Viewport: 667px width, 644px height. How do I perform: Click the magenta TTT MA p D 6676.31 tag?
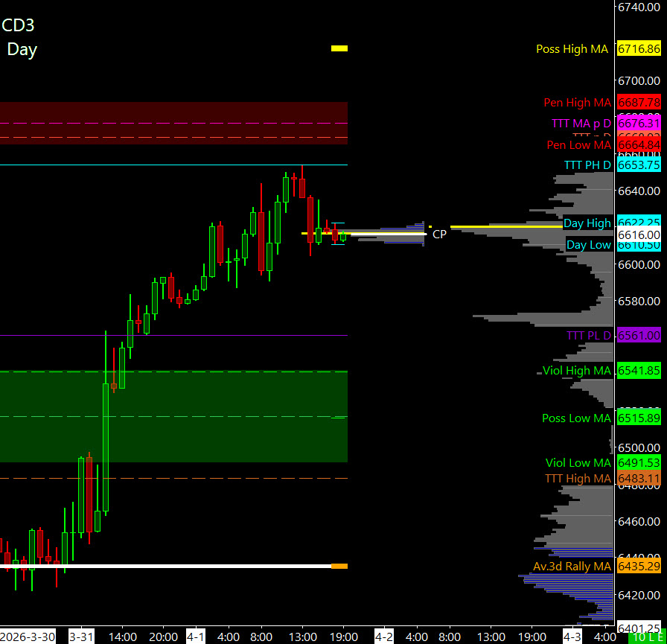pyautogui.click(x=639, y=123)
